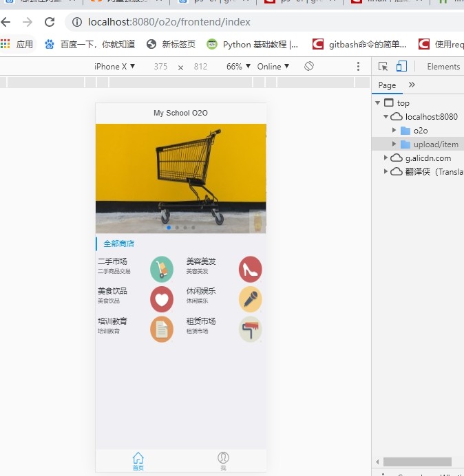Image resolution: width=464 pixels, height=476 pixels.
Task: Open the 租赁市场 category text
Action: point(201,321)
